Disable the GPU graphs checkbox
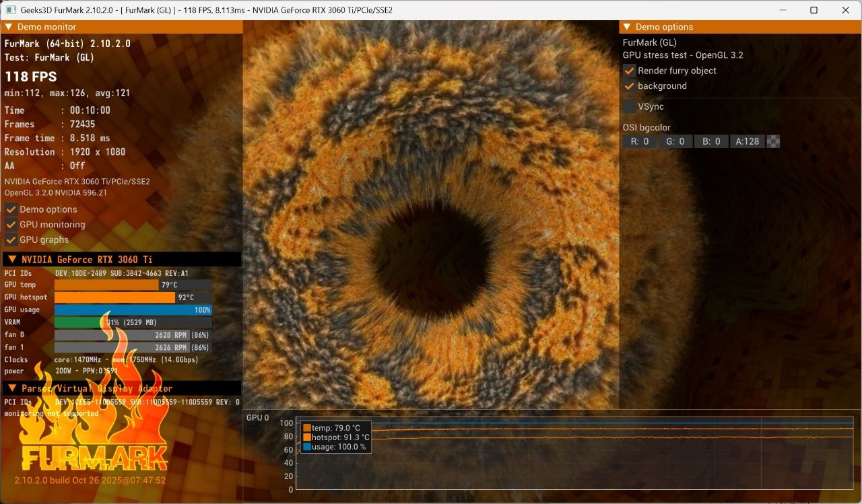Image resolution: width=862 pixels, height=504 pixels. 11,240
